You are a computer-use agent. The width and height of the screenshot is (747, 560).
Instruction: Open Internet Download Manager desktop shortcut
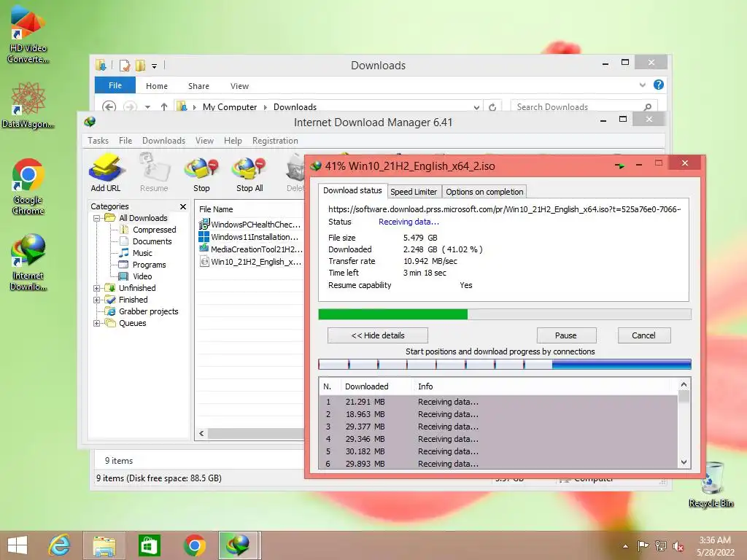click(x=28, y=262)
